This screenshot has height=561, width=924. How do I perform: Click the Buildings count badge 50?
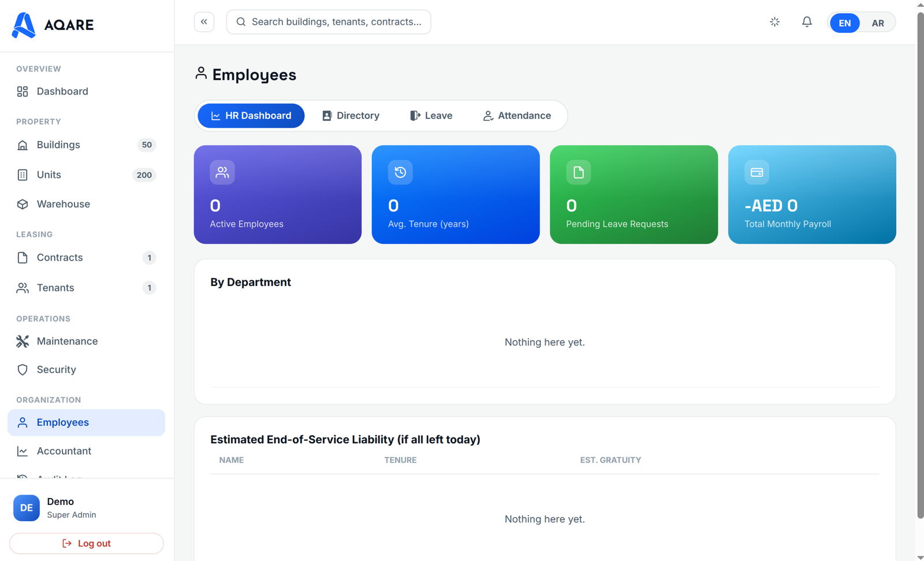tap(147, 145)
